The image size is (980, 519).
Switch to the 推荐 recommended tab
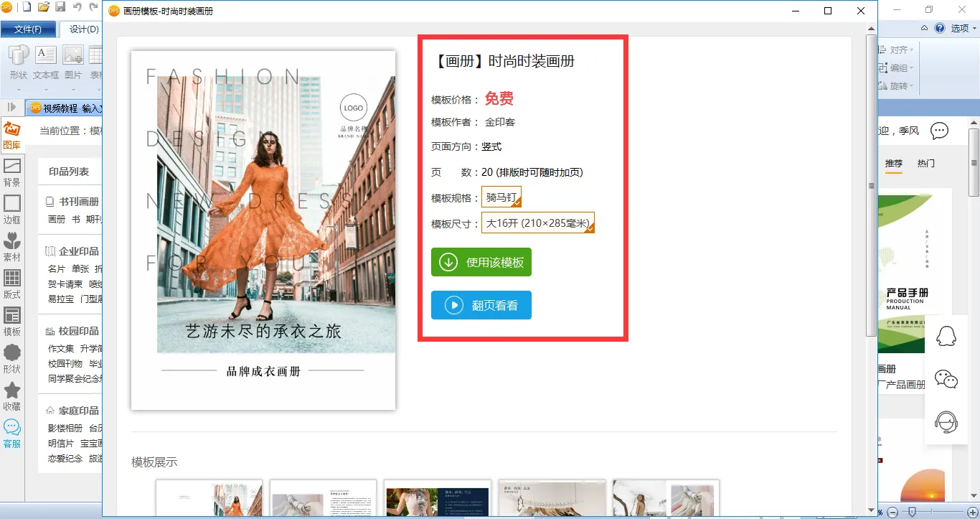[893, 164]
